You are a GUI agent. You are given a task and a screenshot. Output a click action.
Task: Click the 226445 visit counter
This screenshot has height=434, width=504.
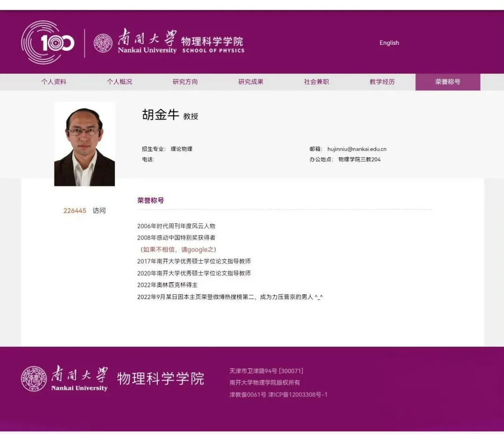75,211
